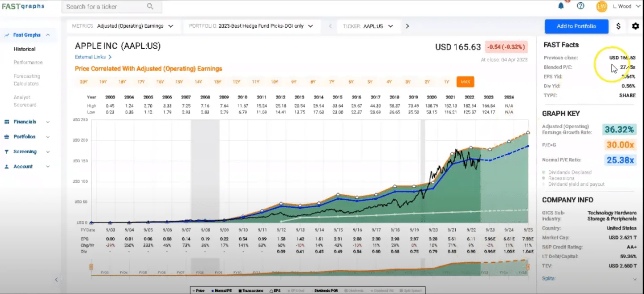This screenshot has width=644, height=294.
Task: Expand the Financials menu
Action: click(x=48, y=122)
